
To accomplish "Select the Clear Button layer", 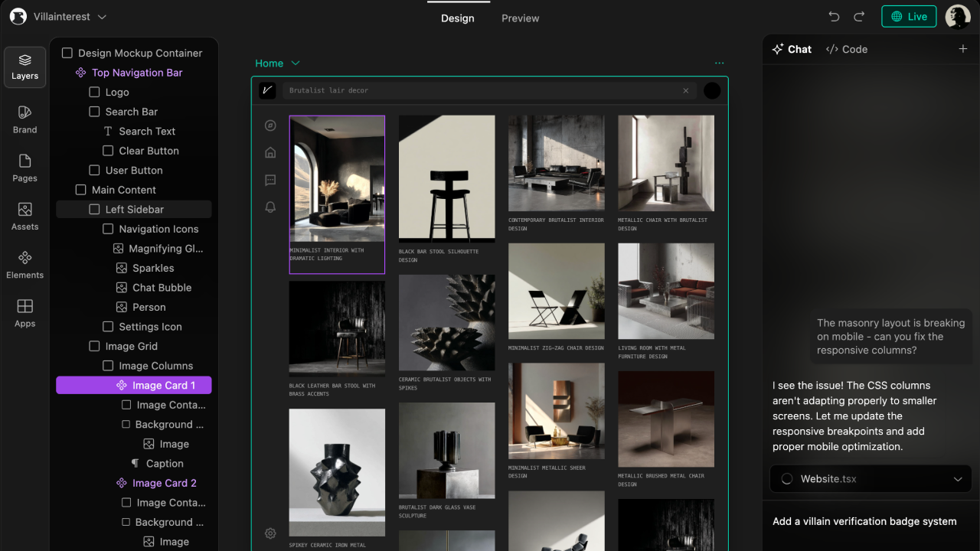I will [141, 151].
